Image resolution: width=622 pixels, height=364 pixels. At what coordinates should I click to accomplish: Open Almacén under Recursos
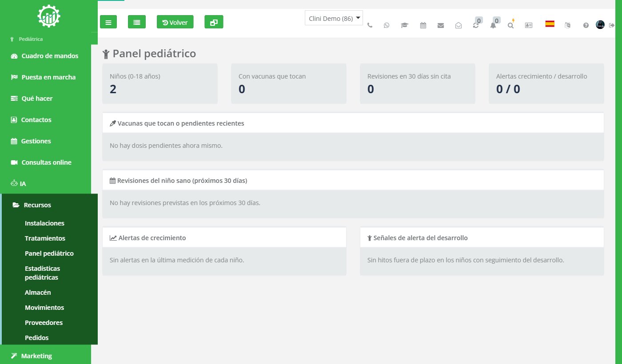38,293
